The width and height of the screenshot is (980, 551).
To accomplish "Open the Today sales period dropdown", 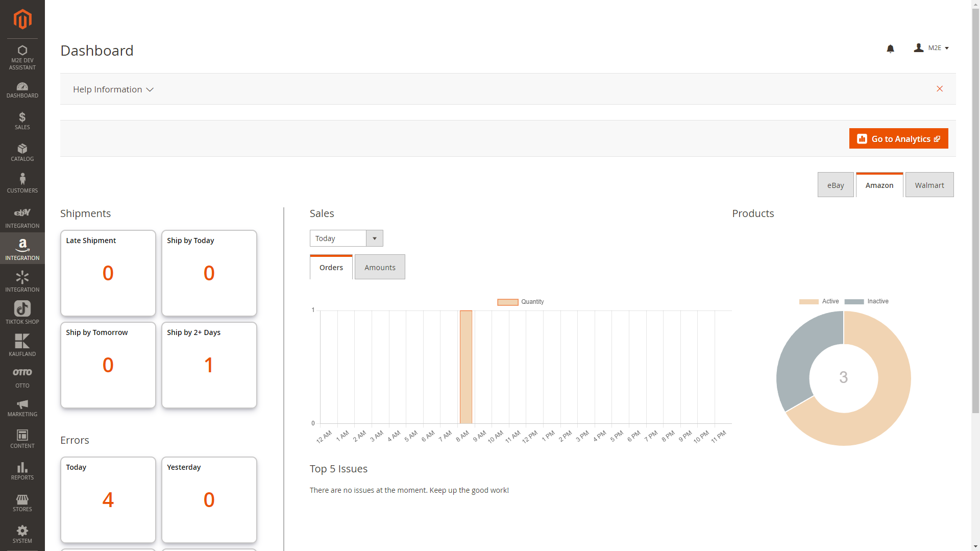I will [x=346, y=238].
